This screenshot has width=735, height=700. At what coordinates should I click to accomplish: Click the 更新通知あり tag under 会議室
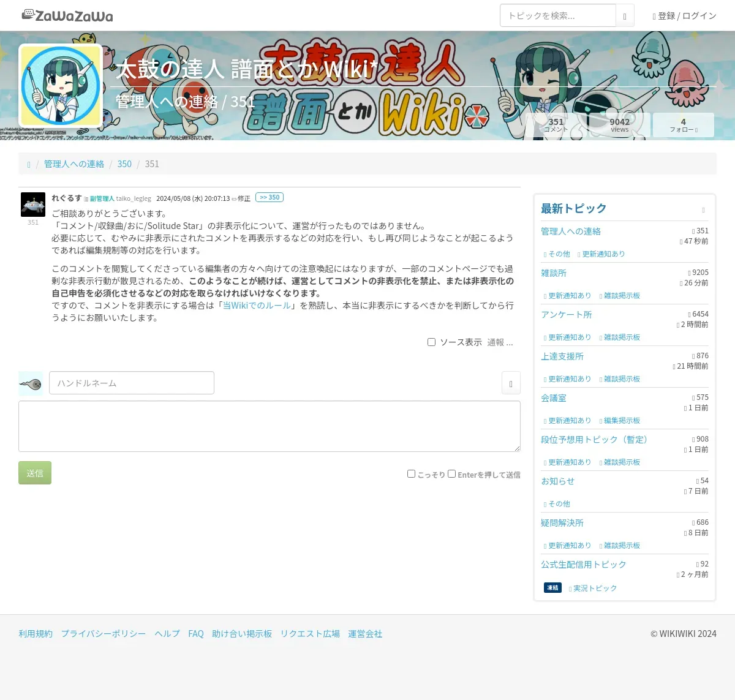pos(567,421)
